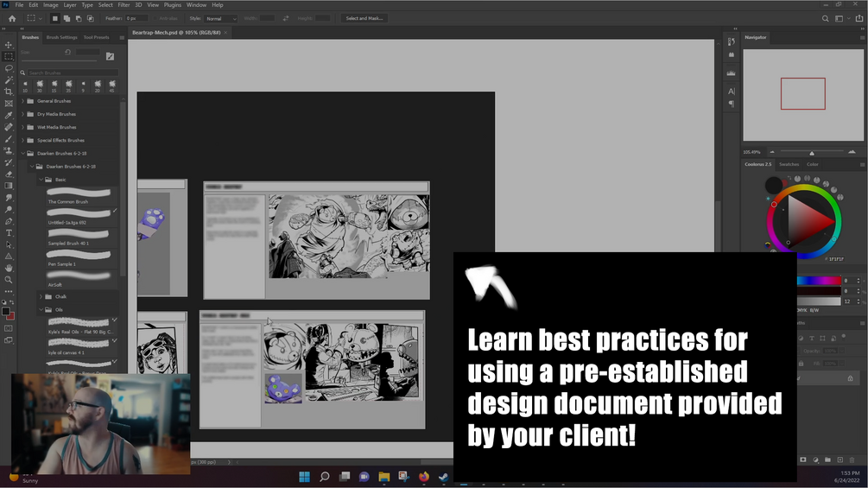Select the Eraser tool
The height and width of the screenshot is (488, 868).
coord(9,174)
